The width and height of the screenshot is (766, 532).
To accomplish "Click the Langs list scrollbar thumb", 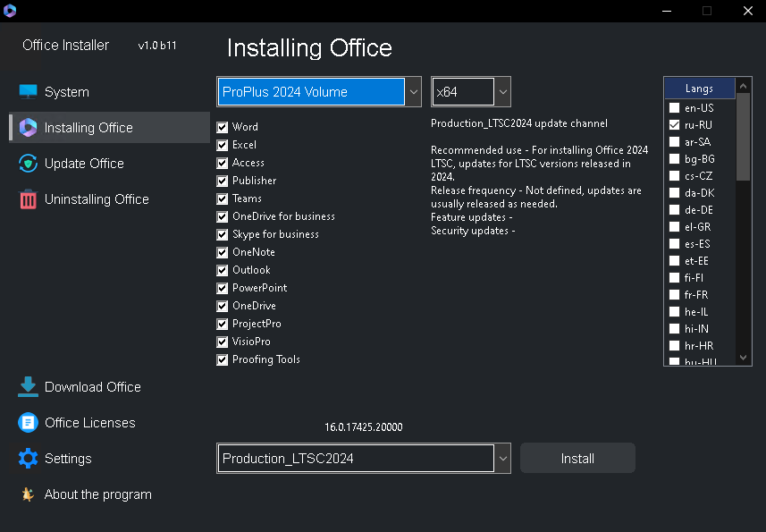I will (x=743, y=137).
